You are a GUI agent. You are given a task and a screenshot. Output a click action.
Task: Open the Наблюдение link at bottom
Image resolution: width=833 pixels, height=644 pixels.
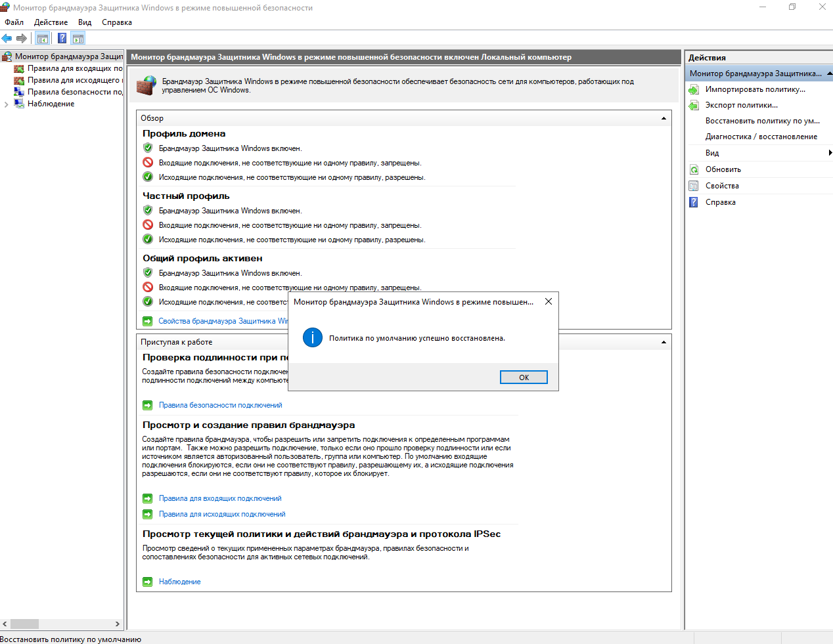[x=179, y=582]
